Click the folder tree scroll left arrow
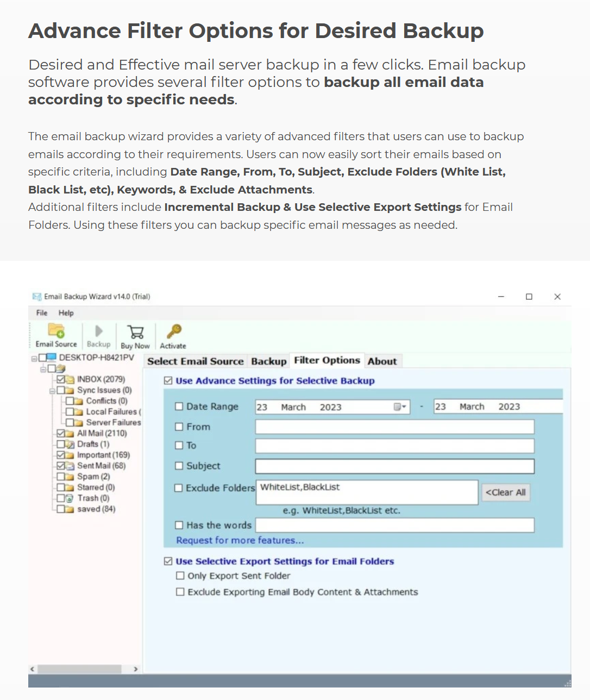This screenshot has height=700, width=590. (x=33, y=669)
